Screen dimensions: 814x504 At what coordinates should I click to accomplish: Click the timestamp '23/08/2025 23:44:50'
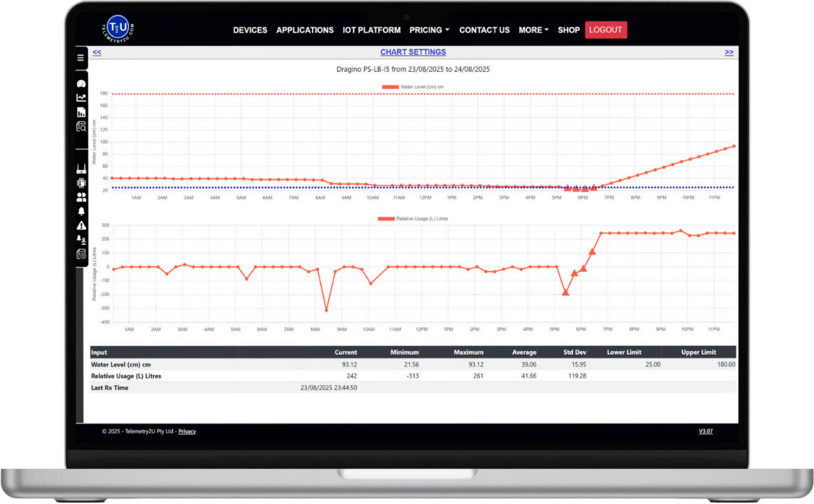click(328, 388)
